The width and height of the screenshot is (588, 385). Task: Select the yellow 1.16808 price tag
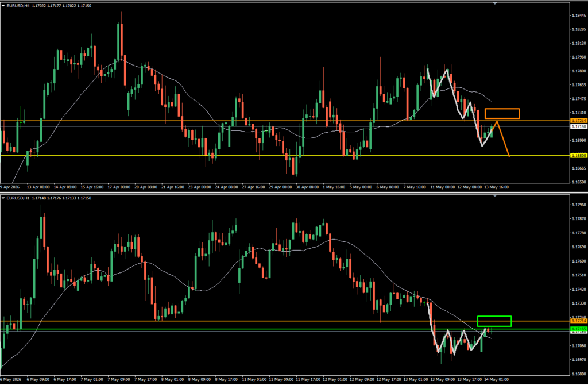pos(578,155)
